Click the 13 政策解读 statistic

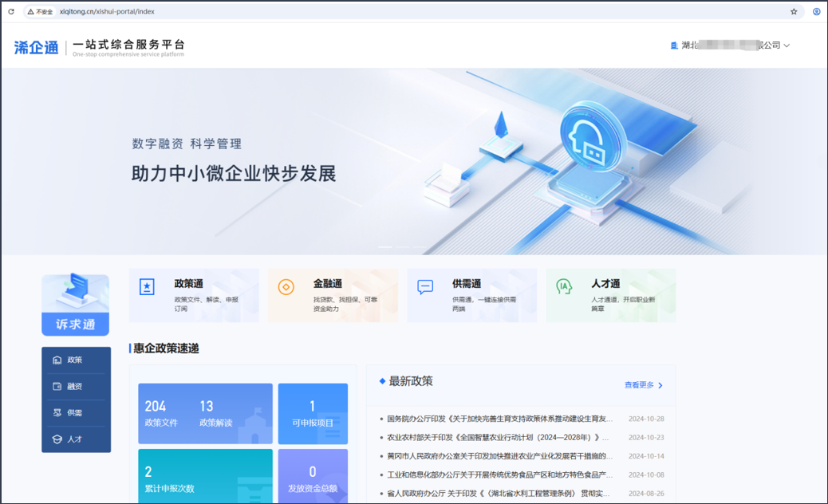(216, 413)
